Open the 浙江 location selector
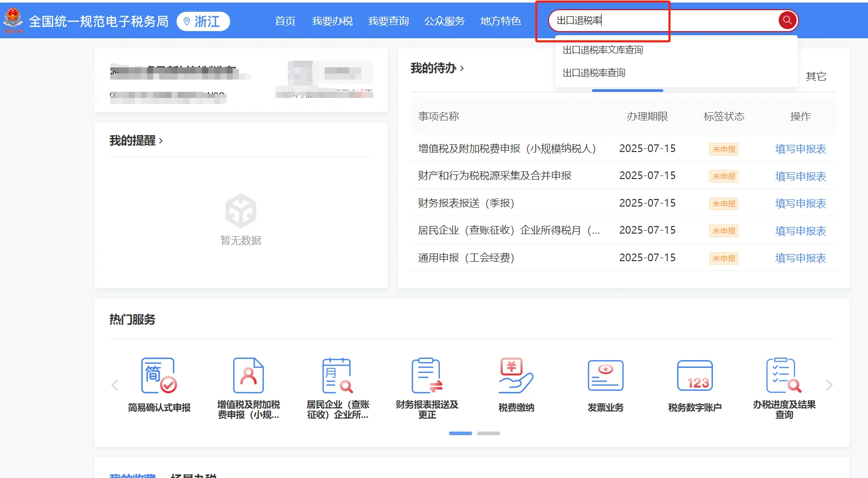868x478 pixels. click(203, 21)
